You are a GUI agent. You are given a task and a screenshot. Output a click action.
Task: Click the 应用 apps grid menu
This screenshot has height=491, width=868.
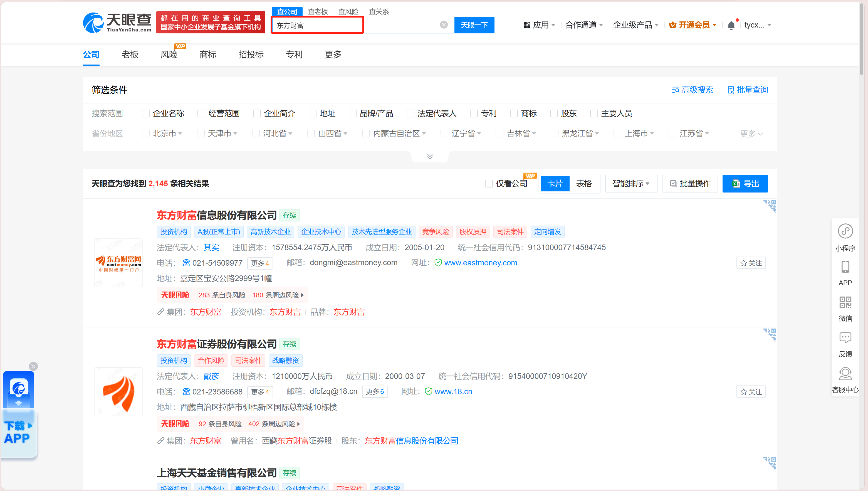pyautogui.click(x=539, y=25)
